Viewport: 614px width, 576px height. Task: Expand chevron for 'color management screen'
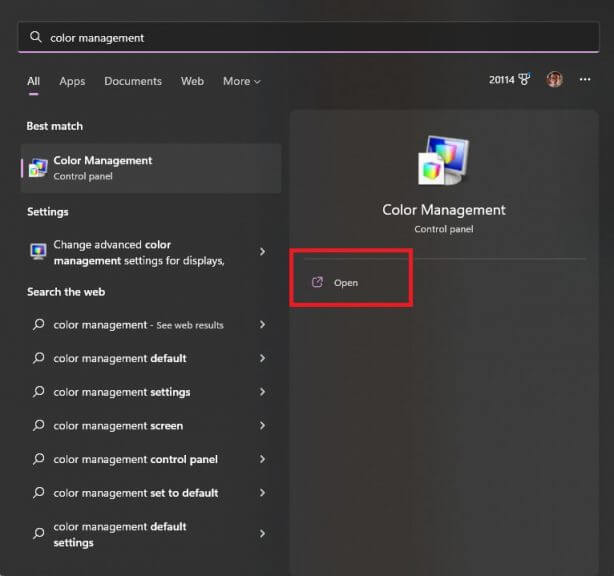[x=262, y=425]
